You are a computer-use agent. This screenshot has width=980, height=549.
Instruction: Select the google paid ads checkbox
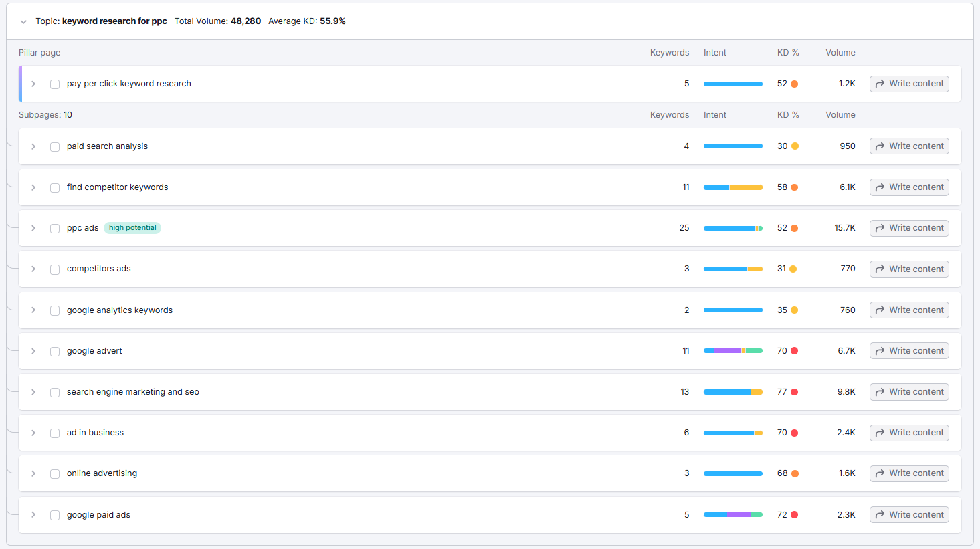55,516
